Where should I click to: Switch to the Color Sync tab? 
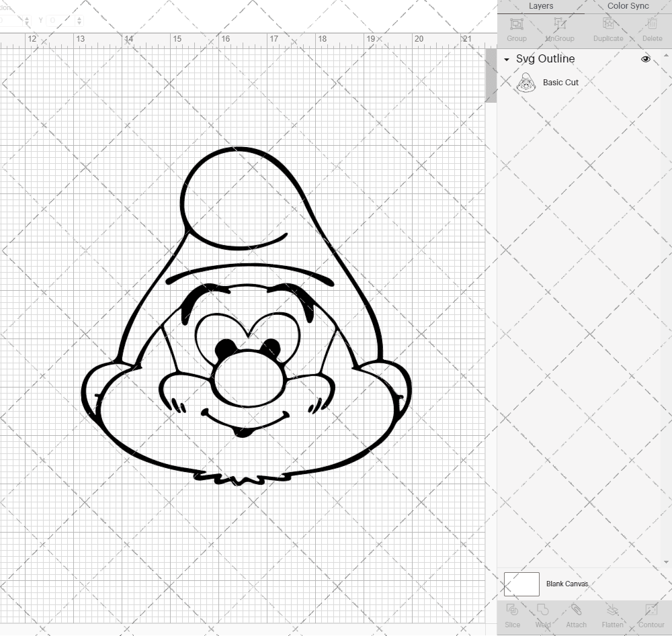[628, 6]
